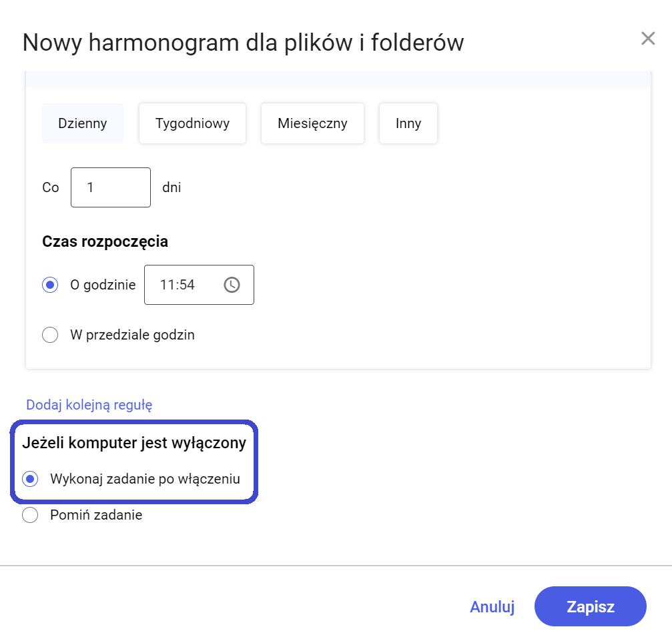The height and width of the screenshot is (635, 672).
Task: Click the 'O godzinie' label text
Action: coord(103,285)
